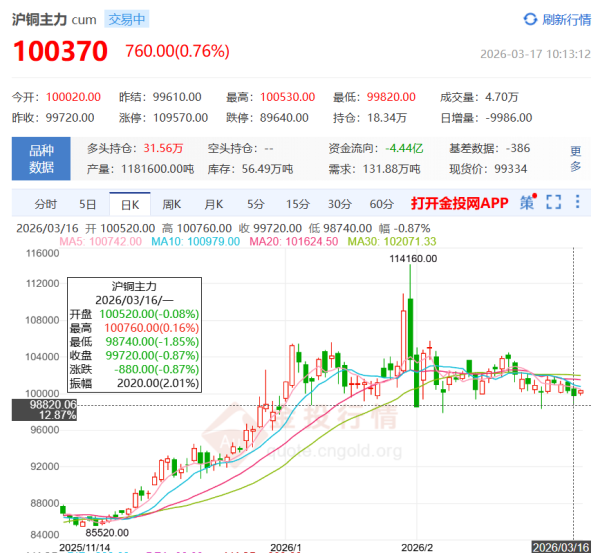
Task: Click 振幅 2020.00(2.01%) in tooltip
Action: pyautogui.click(x=134, y=383)
